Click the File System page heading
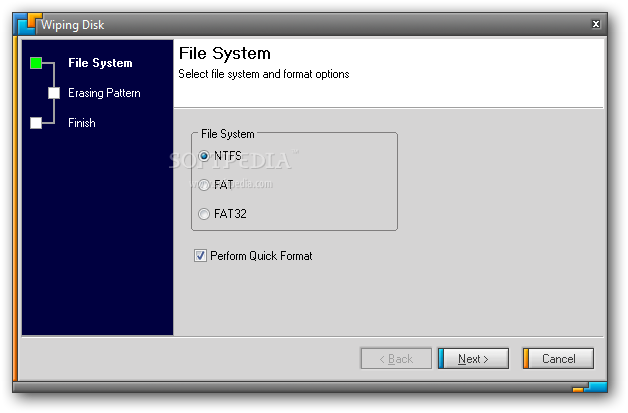The width and height of the screenshot is (628, 413). (225, 53)
